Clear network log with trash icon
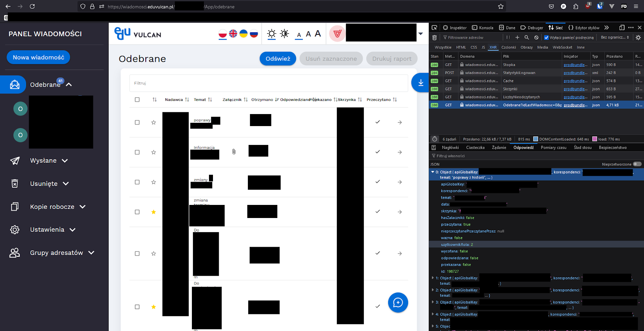Image resolution: width=644 pixels, height=331 pixels. 434,37
